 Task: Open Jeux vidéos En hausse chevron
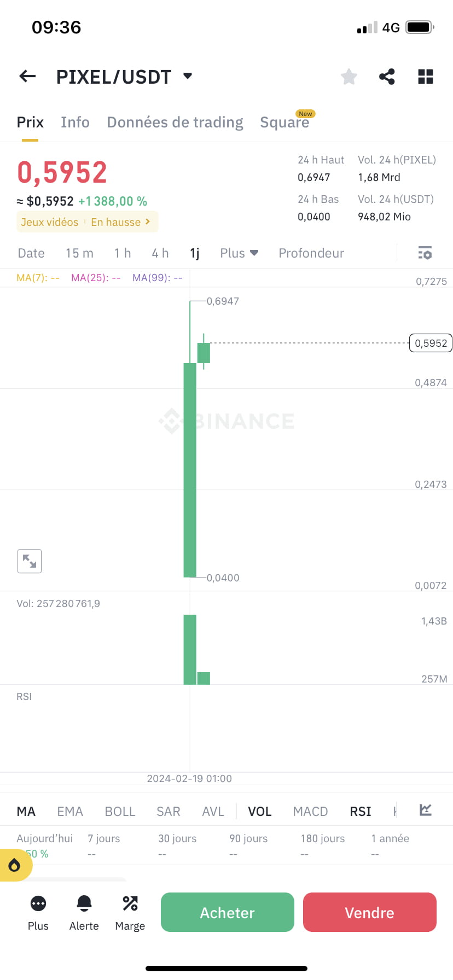coord(148,221)
